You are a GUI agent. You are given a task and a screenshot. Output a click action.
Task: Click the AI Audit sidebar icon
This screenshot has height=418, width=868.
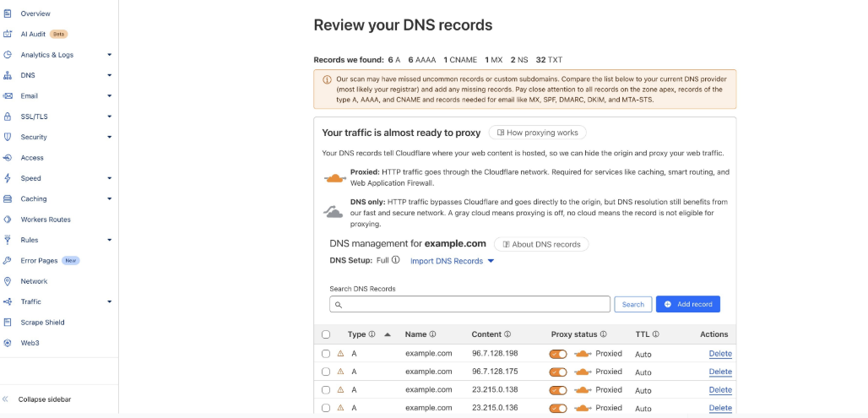coord(8,34)
